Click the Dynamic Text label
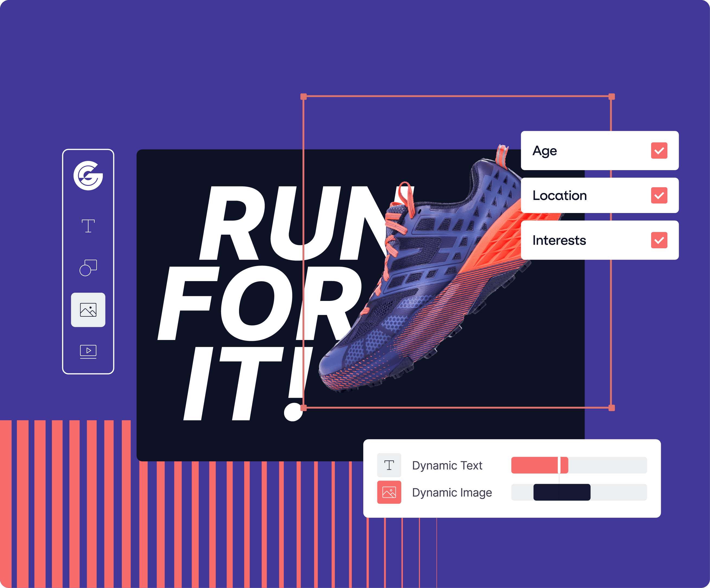The image size is (710, 588). (x=447, y=466)
